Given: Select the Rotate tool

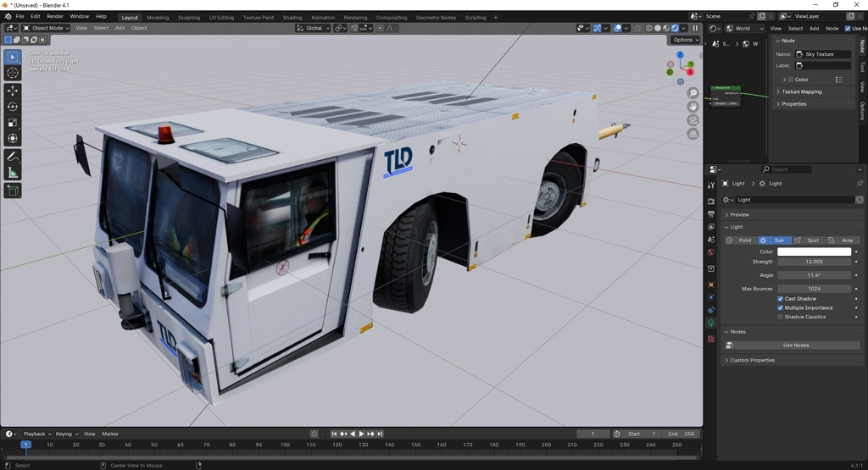Looking at the screenshot, I should coord(13,107).
